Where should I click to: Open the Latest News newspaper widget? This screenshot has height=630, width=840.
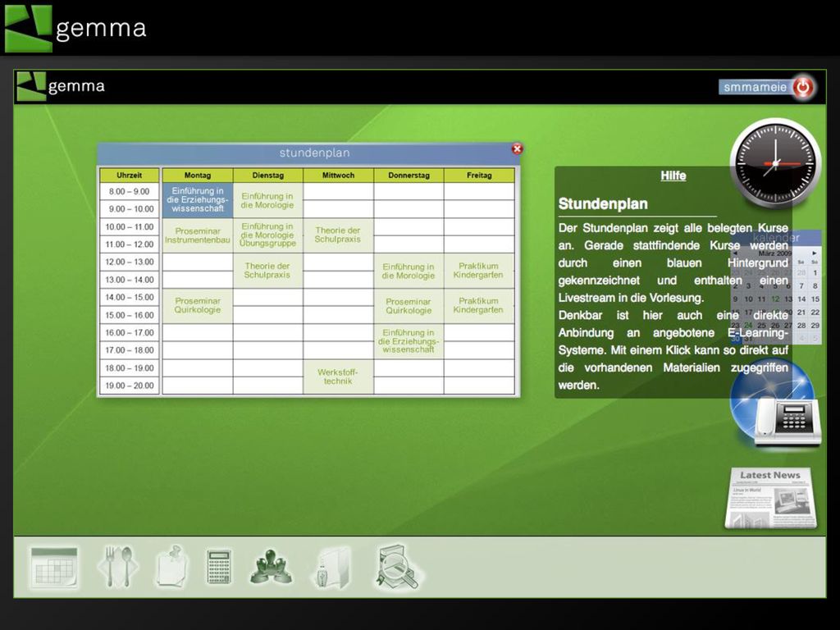[x=771, y=498]
